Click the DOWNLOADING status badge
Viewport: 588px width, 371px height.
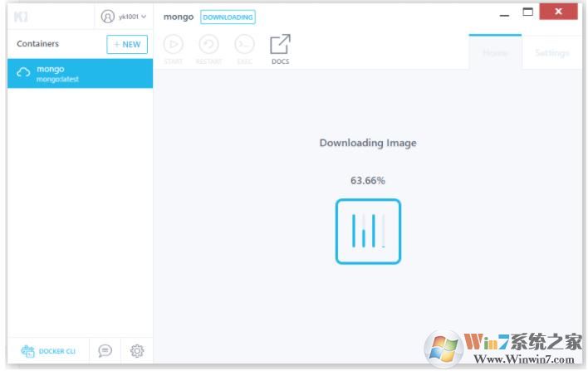228,17
